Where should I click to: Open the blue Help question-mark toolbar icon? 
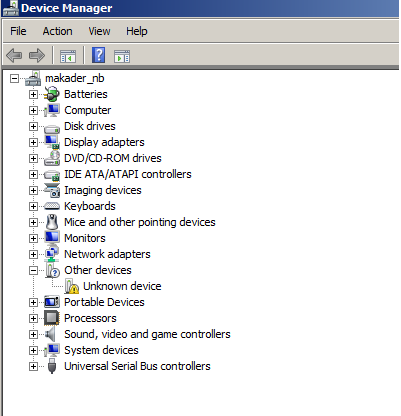tap(99, 55)
